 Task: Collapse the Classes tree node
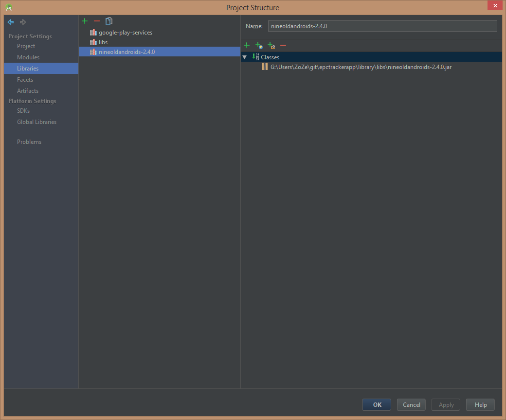[245, 57]
